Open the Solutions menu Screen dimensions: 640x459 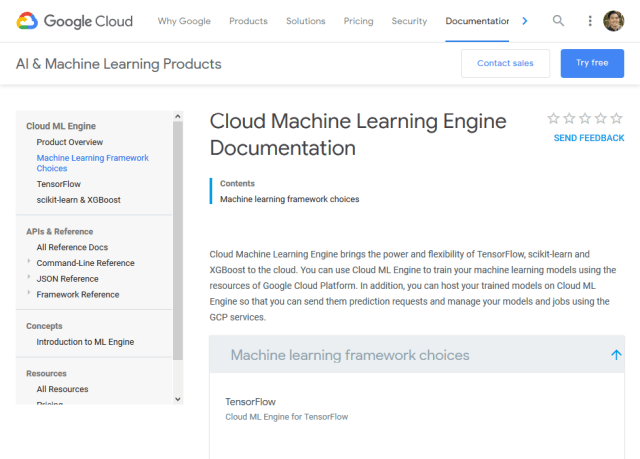tap(306, 21)
